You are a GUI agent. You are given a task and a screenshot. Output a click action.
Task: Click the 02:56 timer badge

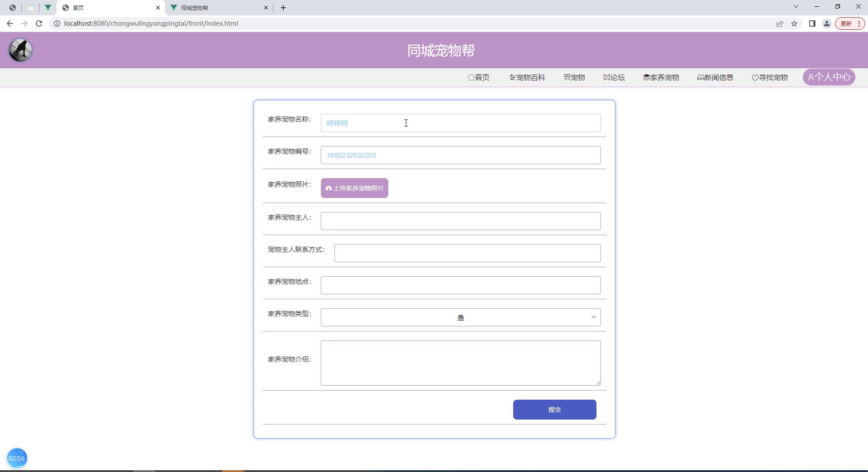tap(17, 458)
